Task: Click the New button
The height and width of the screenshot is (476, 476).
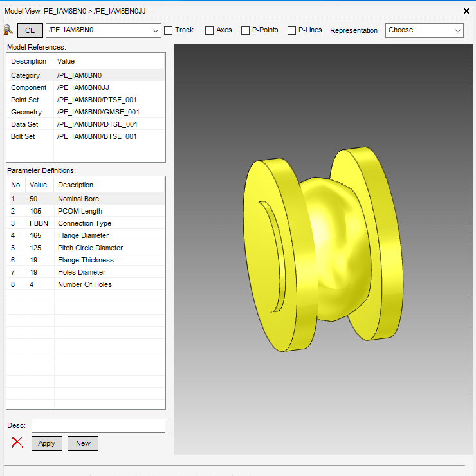Action: [x=83, y=443]
